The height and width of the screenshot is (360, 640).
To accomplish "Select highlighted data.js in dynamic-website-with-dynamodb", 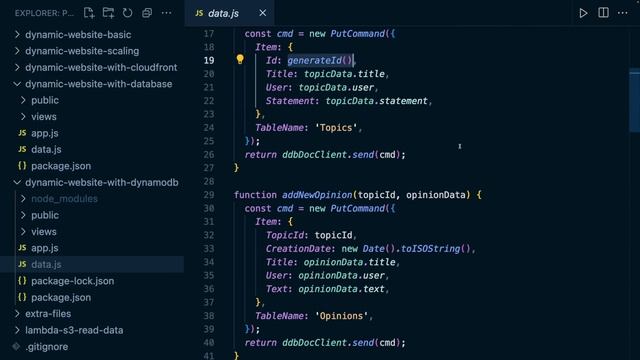I will coord(92,264).
